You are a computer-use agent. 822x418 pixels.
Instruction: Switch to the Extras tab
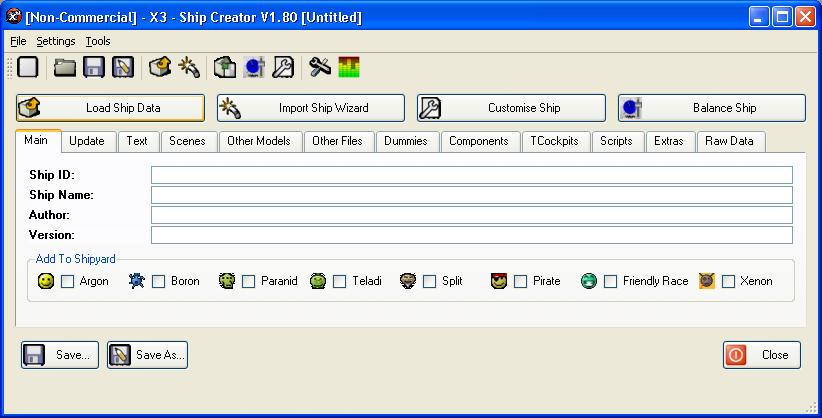coord(669,141)
